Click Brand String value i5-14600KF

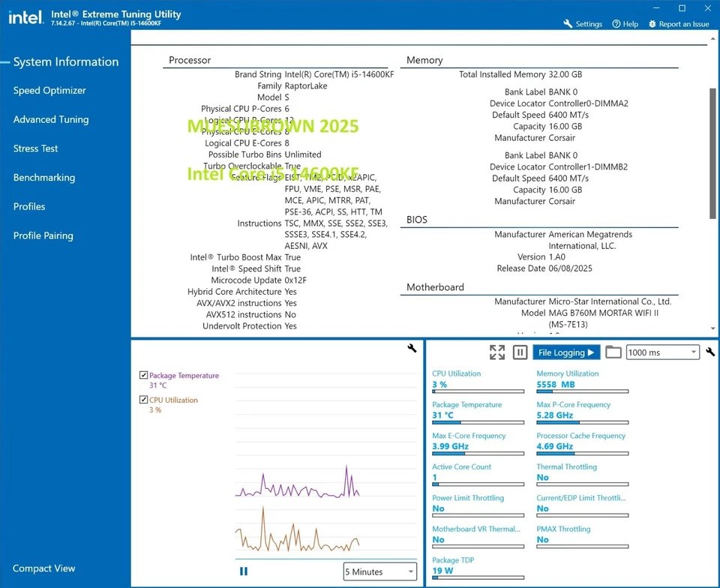coord(339,74)
